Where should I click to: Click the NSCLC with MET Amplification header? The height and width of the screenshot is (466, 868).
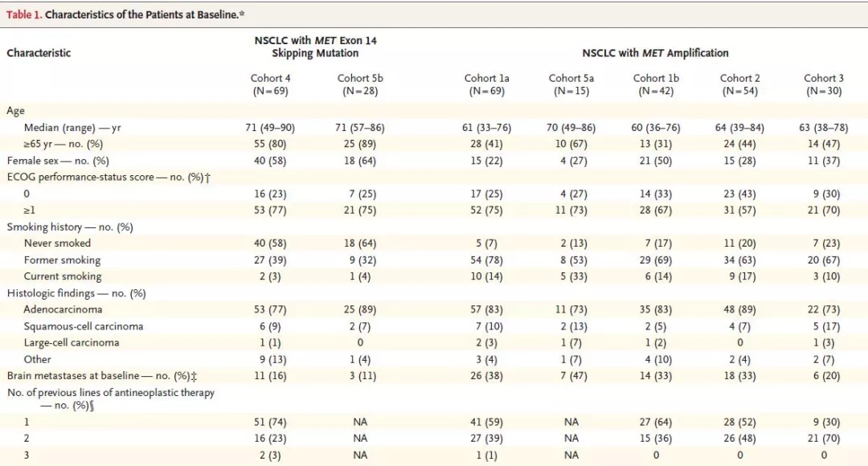655,53
